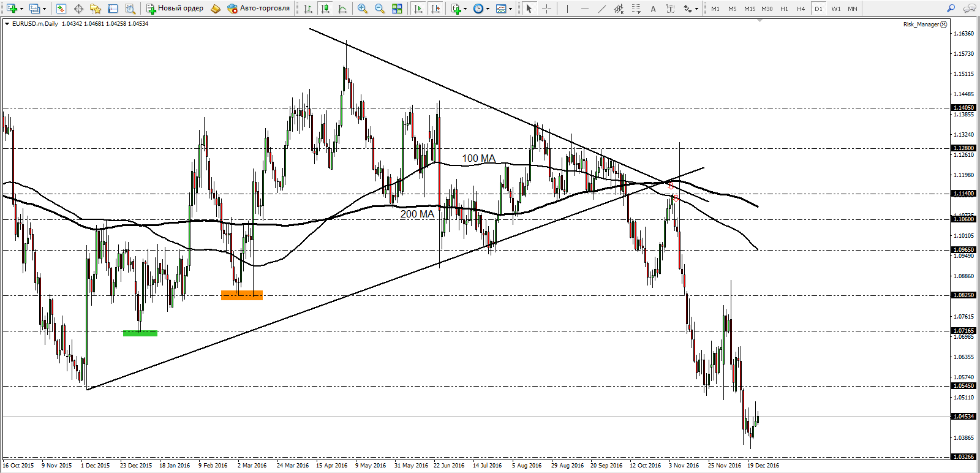Open the Terminal panel
Screen dimensions: 980x473
tap(113, 9)
